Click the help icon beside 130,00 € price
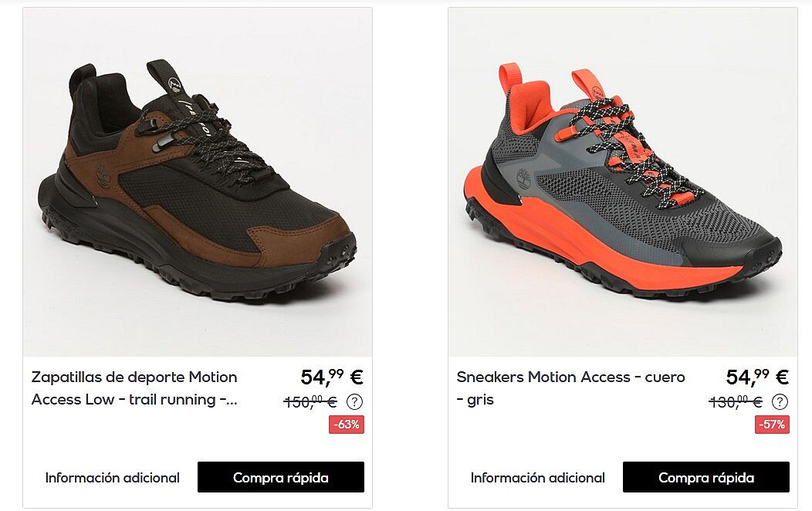 (x=780, y=401)
